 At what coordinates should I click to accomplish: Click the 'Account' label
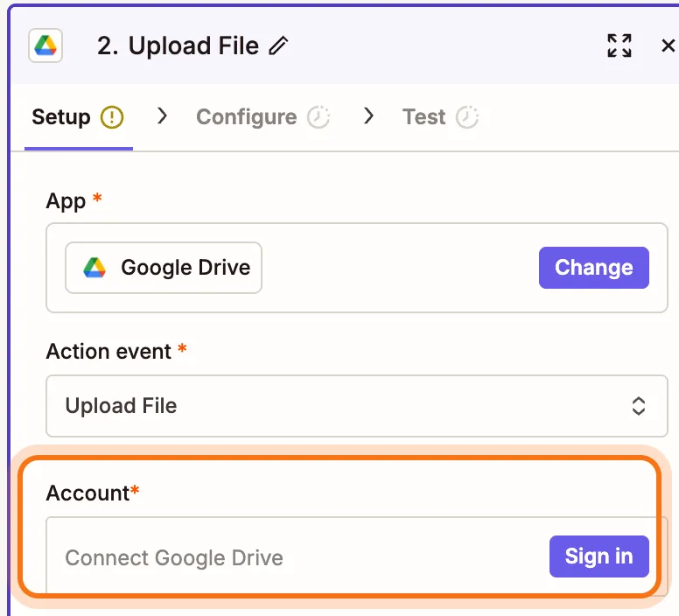tap(87, 493)
